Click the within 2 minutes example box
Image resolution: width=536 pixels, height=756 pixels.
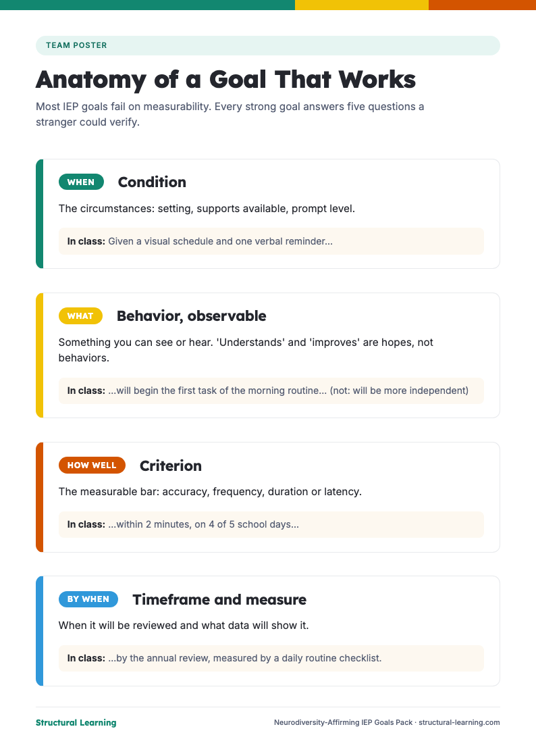271,524
